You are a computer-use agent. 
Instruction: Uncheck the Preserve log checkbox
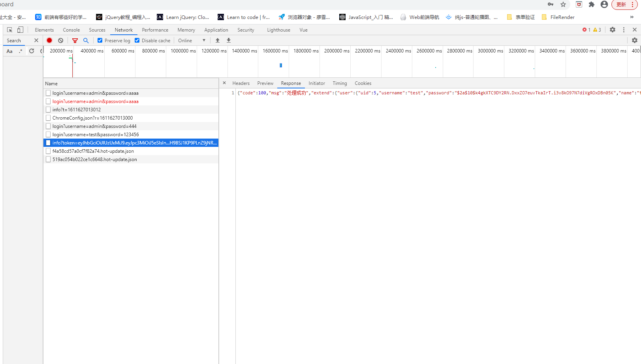[100, 40]
